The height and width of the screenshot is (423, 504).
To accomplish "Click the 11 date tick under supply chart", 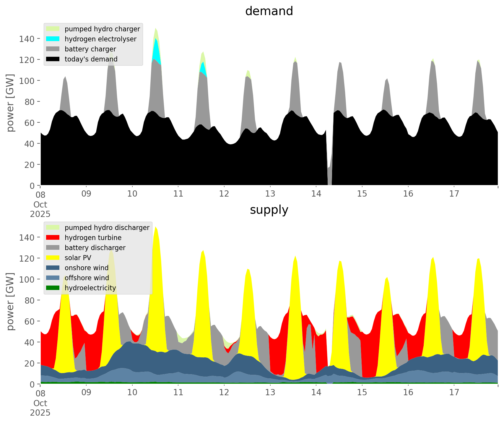I will pyautogui.click(x=178, y=393).
